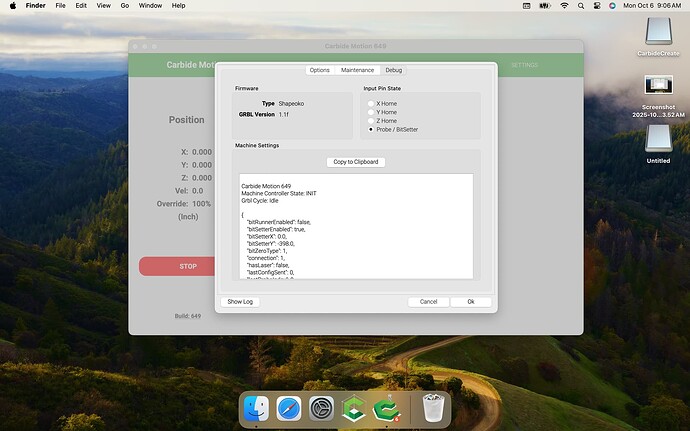Image resolution: width=690 pixels, height=431 pixels.
Task: Click the 'Build: 649' label
Action: (188, 316)
